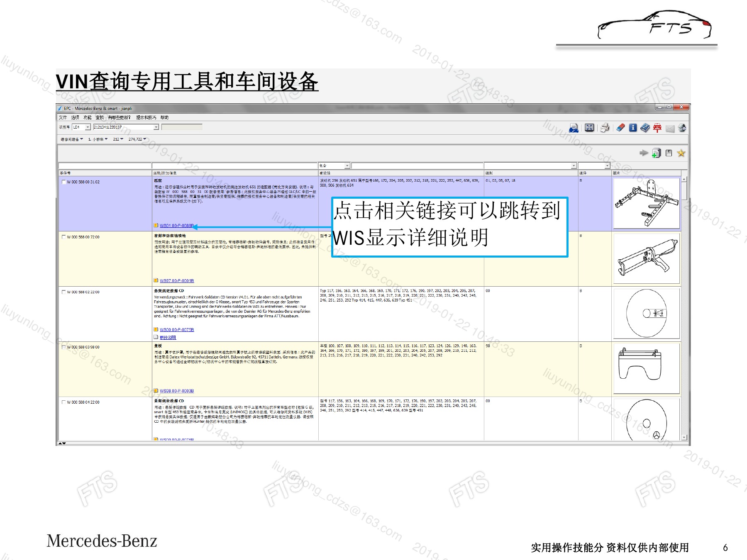Click the yellow star favorites icon

681,153
